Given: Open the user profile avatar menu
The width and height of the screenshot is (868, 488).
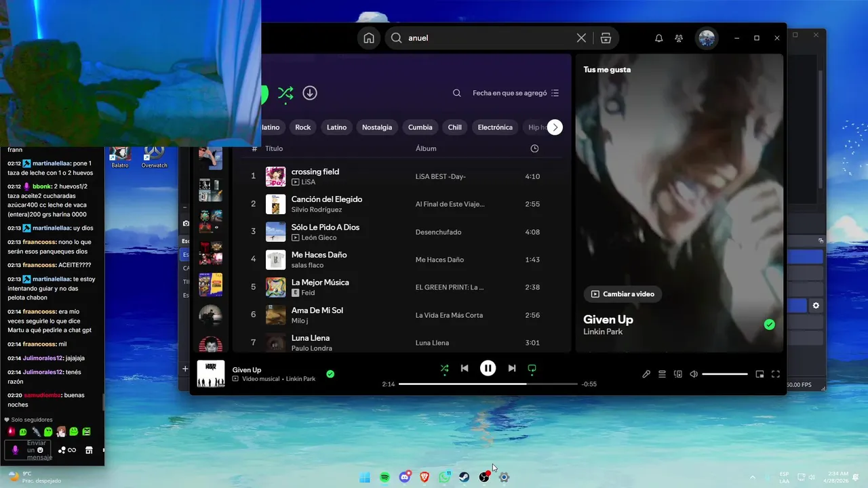Looking at the screenshot, I should pyautogui.click(x=707, y=38).
